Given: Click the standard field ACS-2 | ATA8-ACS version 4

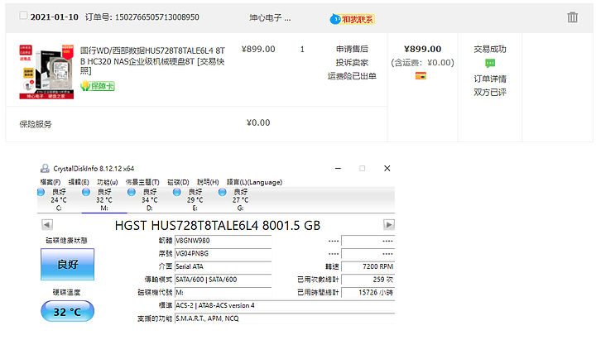Looking at the screenshot, I should coord(285,305).
